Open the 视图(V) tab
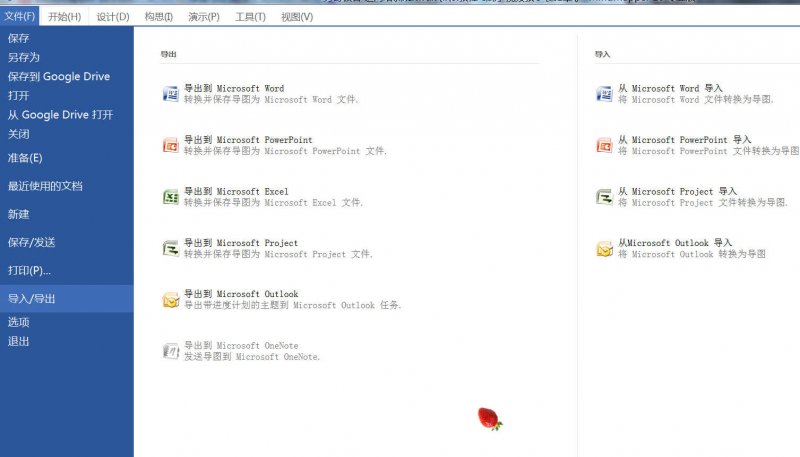 pyautogui.click(x=297, y=17)
